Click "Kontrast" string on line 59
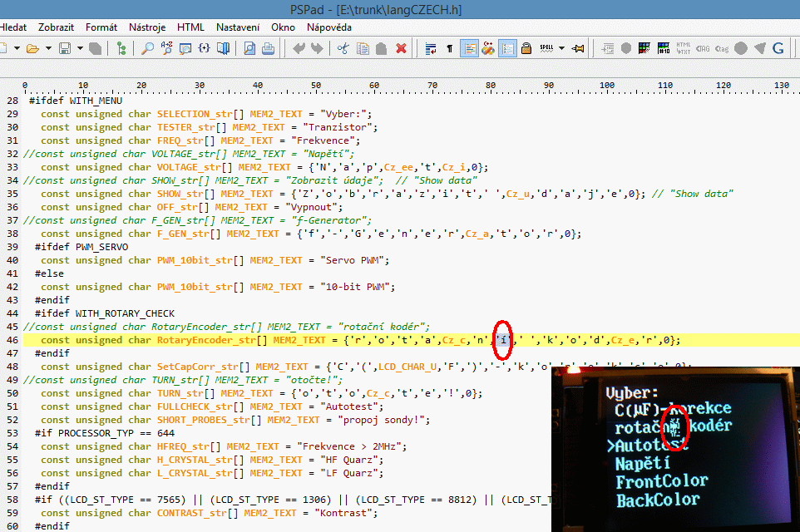Image resolution: width=800 pixels, height=532 pixels. coord(343,513)
